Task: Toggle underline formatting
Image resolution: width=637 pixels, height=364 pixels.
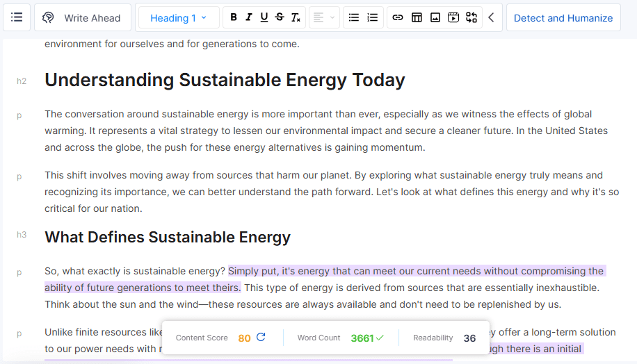Action: pos(264,18)
